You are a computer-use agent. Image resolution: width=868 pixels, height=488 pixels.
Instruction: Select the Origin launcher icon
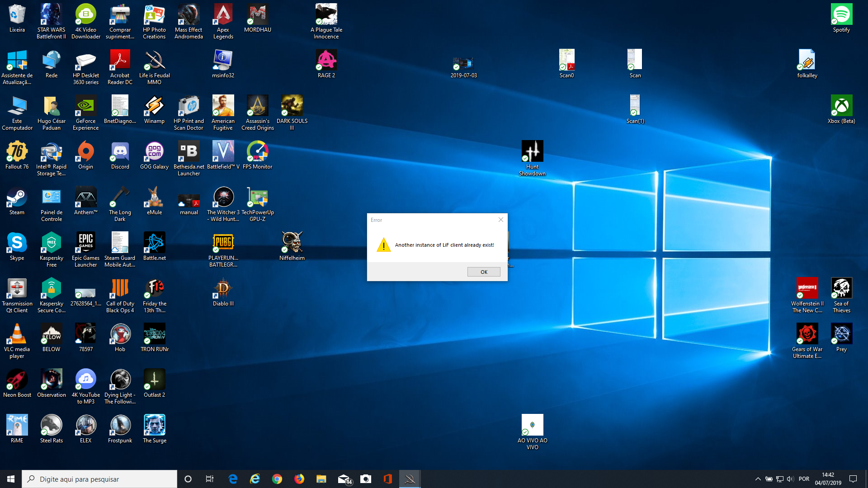tap(86, 156)
